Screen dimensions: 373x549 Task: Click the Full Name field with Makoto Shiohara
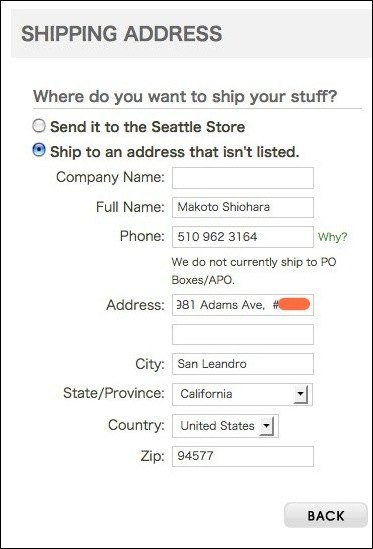coord(243,207)
